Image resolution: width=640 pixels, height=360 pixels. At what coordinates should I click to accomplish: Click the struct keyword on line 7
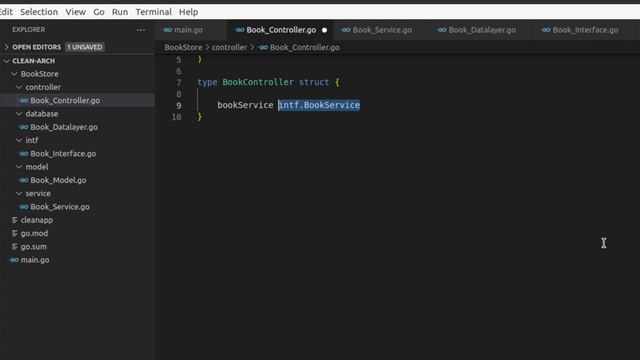click(313, 82)
